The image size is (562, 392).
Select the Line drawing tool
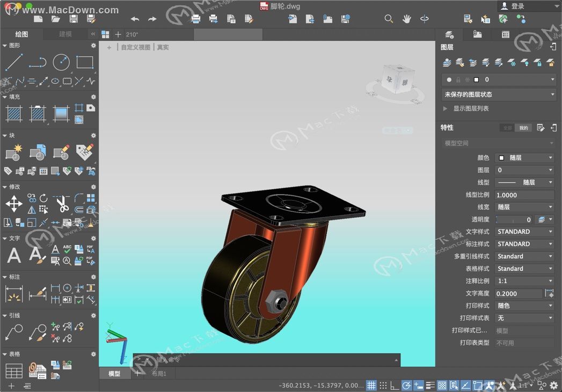(x=14, y=62)
